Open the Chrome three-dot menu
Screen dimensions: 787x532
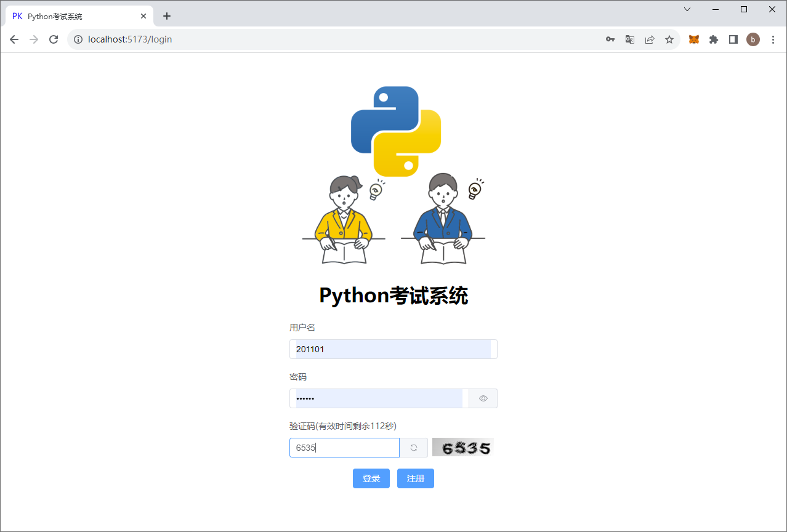click(x=773, y=39)
